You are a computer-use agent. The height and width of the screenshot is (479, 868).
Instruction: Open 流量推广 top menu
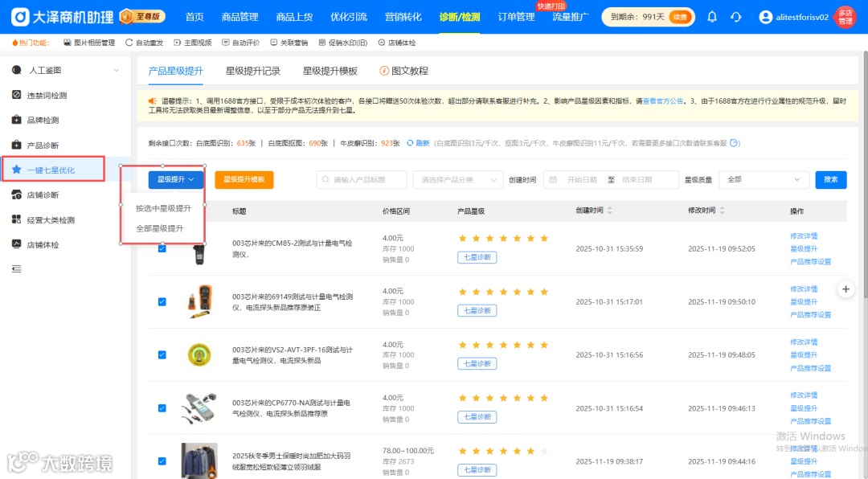pos(570,17)
